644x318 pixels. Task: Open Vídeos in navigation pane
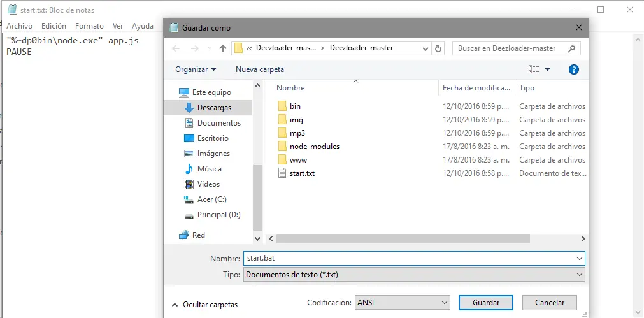[x=202, y=184]
